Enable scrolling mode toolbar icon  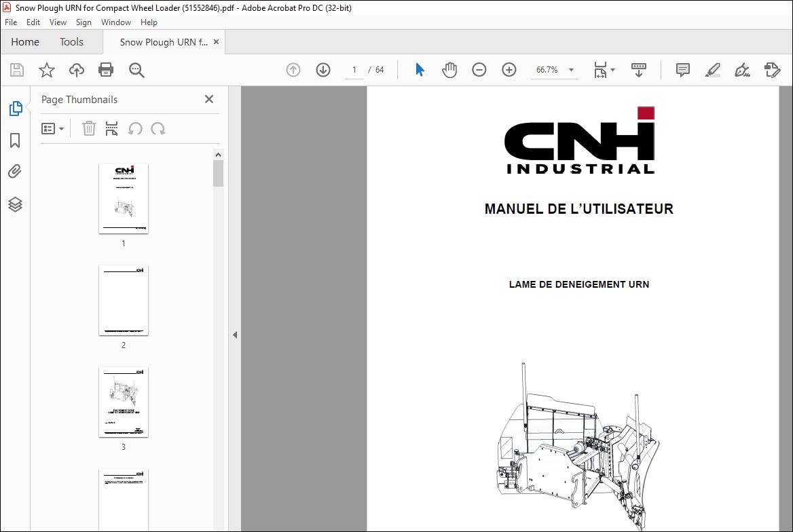coord(639,70)
